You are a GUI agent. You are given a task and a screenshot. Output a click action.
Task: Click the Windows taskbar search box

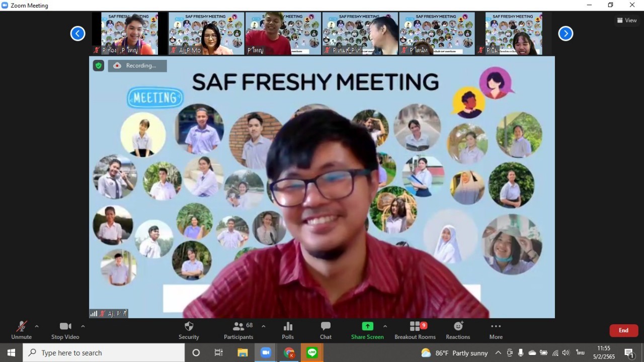[104, 353]
